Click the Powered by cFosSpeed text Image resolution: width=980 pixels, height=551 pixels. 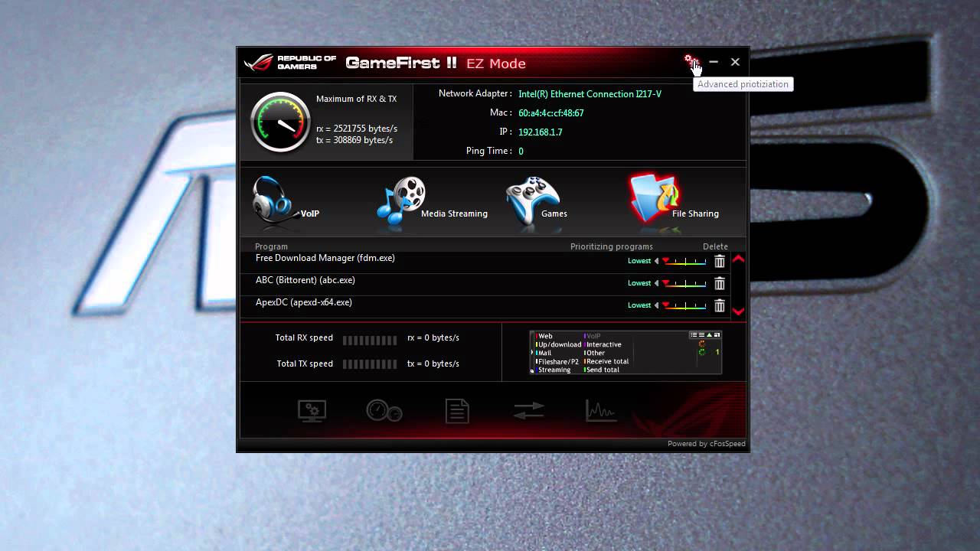pos(706,444)
